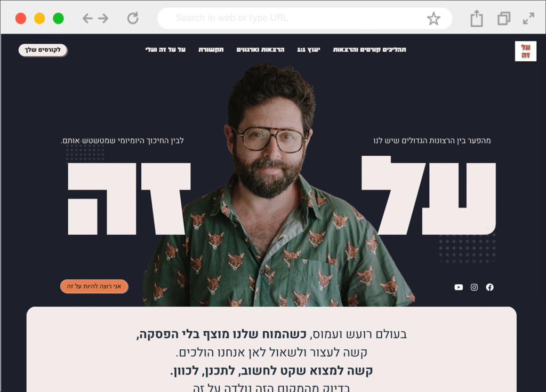Click the לקורסים שלך button

[43, 50]
